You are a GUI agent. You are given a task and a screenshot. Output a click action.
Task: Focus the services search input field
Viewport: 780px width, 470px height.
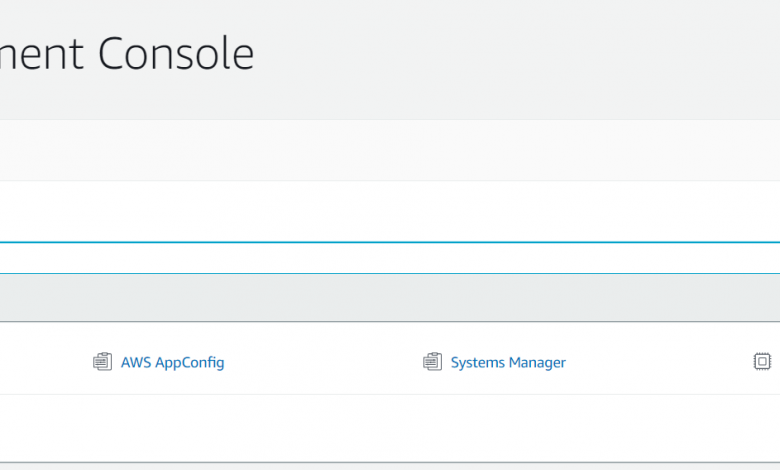[390, 212]
